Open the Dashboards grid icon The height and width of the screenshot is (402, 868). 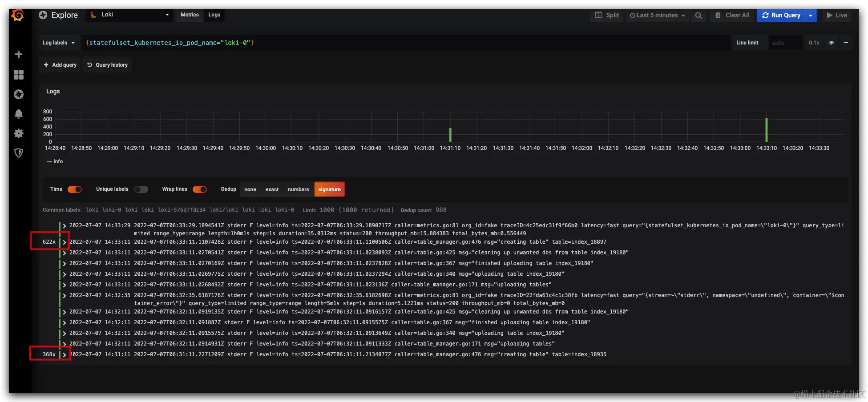19,75
